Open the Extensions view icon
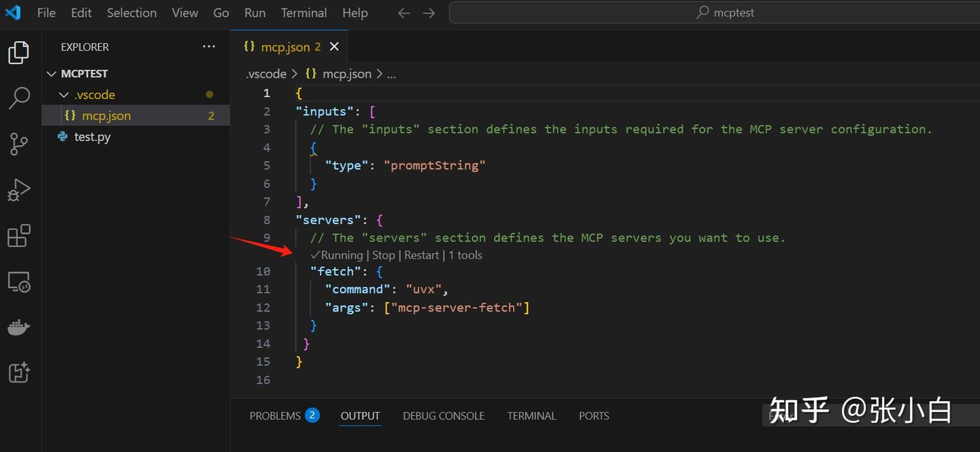 pos(19,236)
